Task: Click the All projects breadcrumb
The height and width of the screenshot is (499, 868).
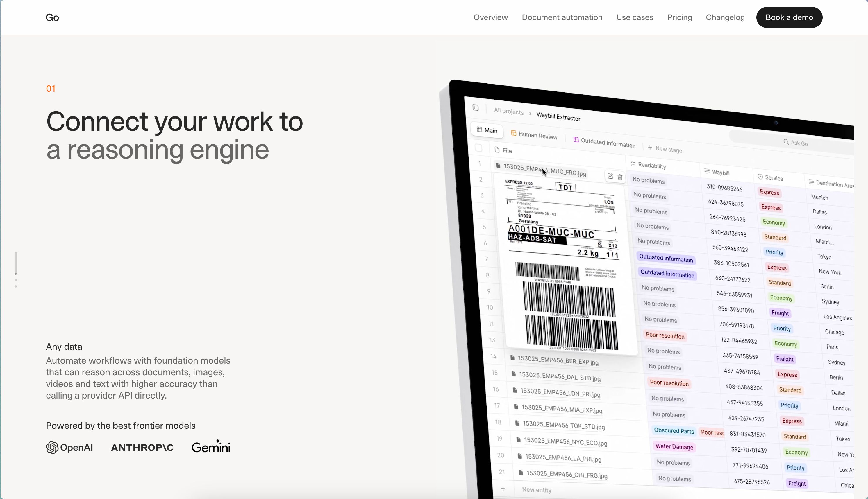Action: 509,111
